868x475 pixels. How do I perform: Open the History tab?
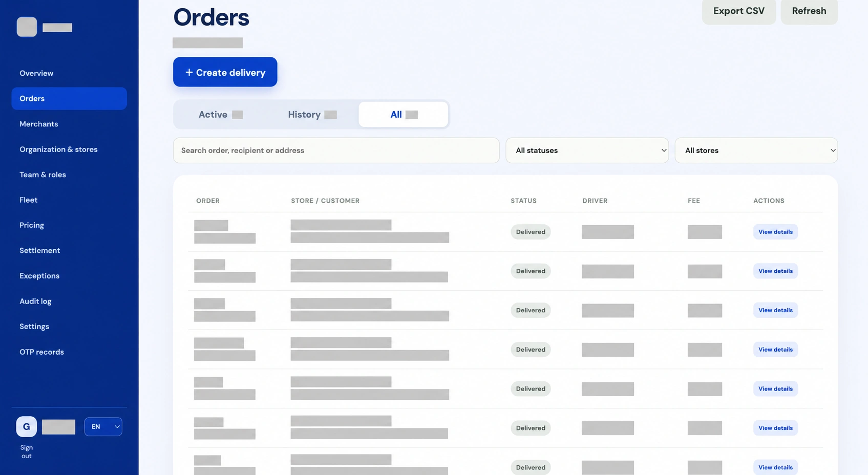[312, 115]
